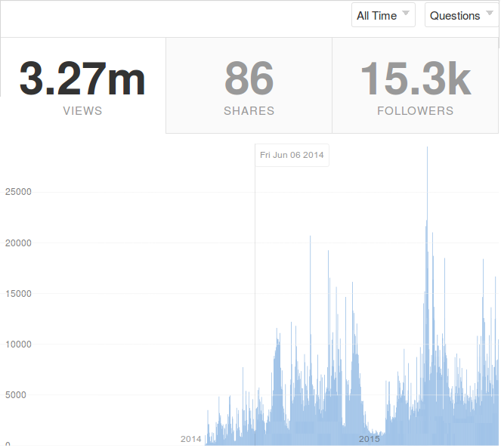Viewport: 501px width, 448px height.
Task: Click the 15000 y-axis label
Action: (18, 293)
